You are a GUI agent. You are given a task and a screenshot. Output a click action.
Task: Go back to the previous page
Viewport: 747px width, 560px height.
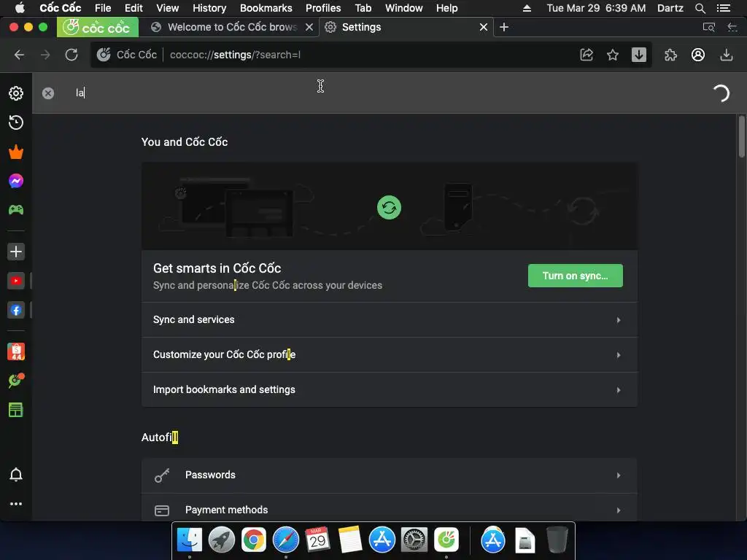click(19, 55)
